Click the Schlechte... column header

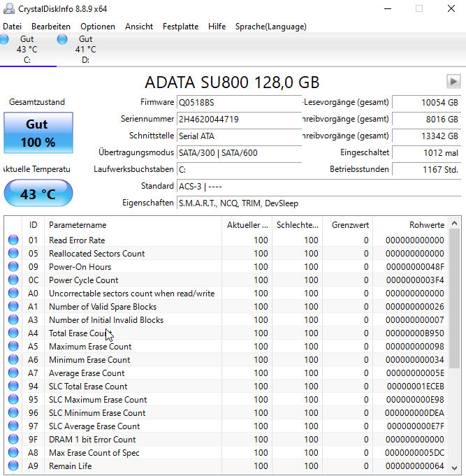[298, 225]
